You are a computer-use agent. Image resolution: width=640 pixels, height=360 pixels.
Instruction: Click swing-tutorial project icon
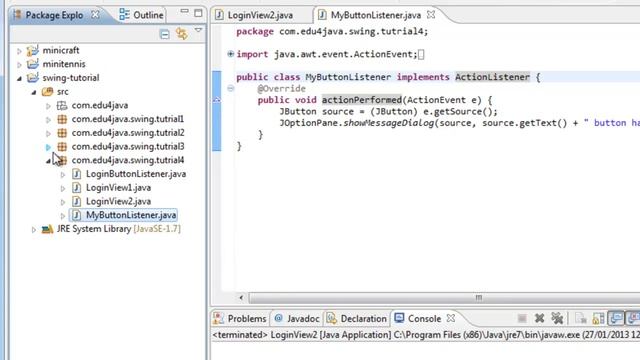click(x=33, y=78)
